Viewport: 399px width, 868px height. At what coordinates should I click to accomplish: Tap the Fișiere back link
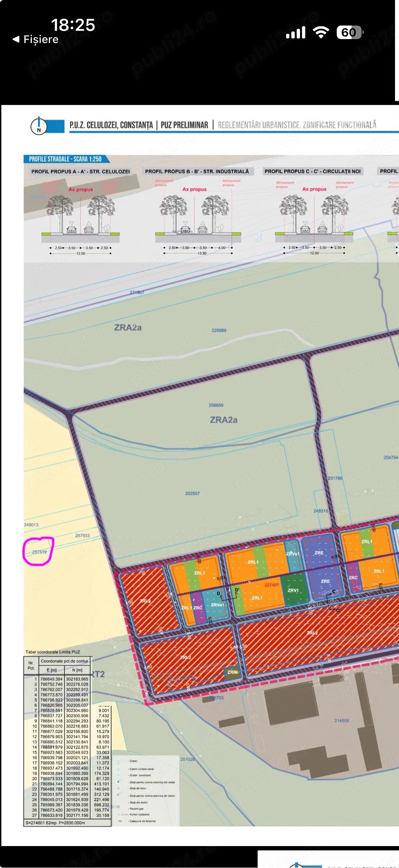tap(36, 39)
